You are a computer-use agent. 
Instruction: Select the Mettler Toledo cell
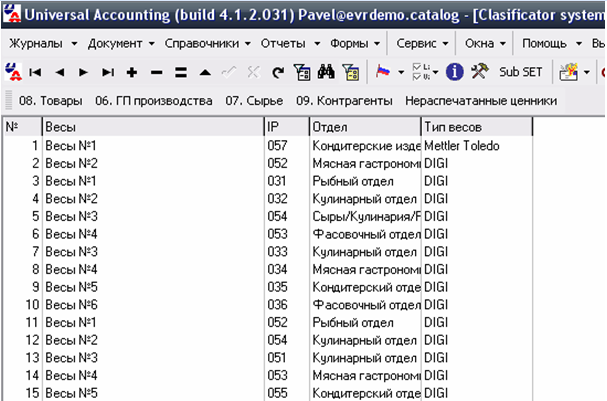coord(477,146)
